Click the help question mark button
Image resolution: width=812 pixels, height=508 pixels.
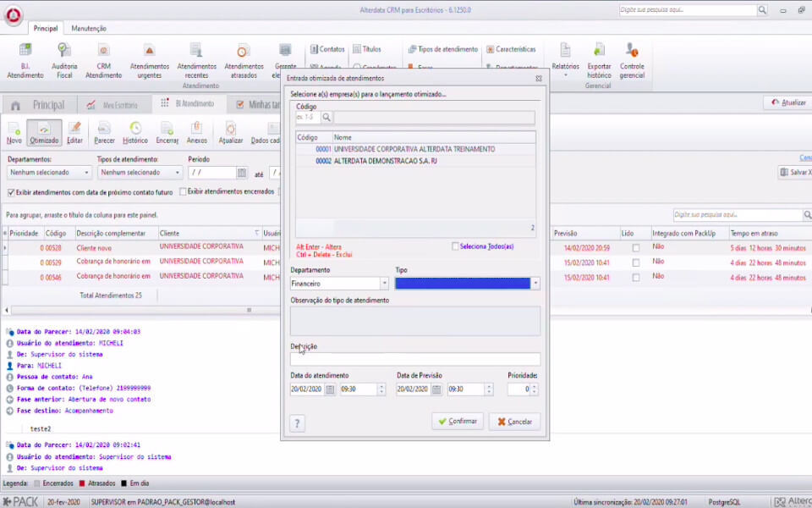click(297, 423)
